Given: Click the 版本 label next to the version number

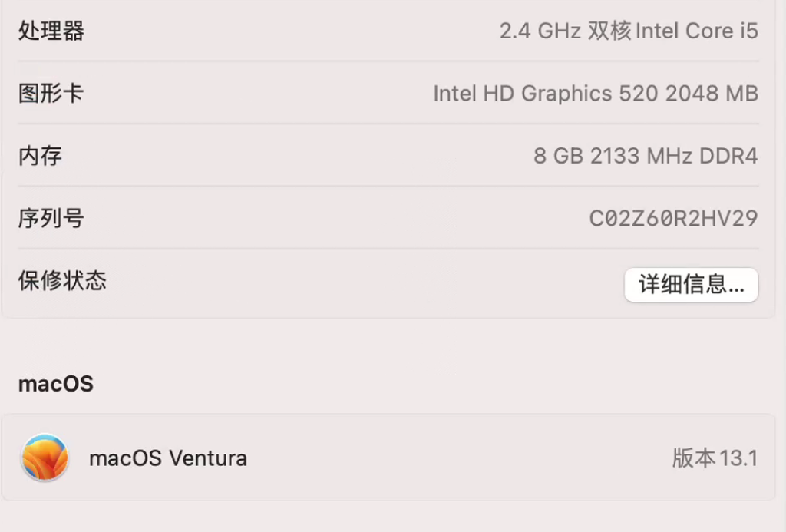Looking at the screenshot, I should click(x=694, y=458).
